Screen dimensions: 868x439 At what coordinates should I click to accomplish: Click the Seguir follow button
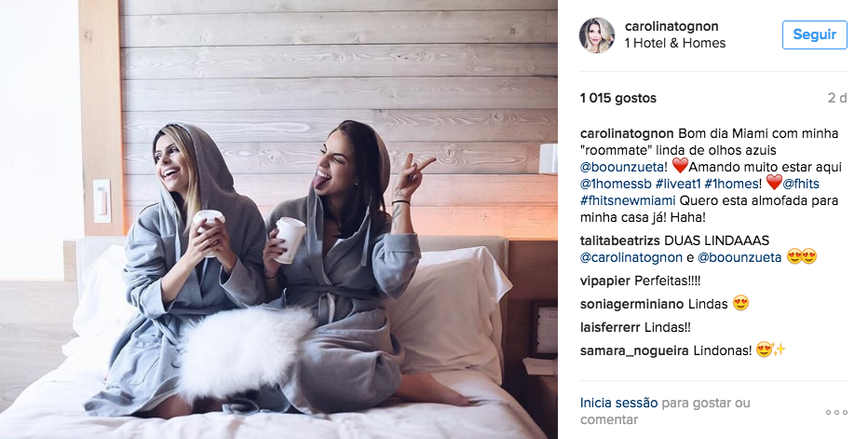(x=814, y=34)
